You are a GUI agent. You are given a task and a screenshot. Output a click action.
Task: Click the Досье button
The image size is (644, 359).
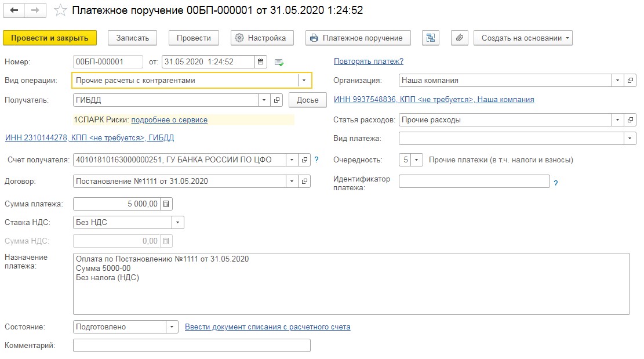click(x=308, y=100)
